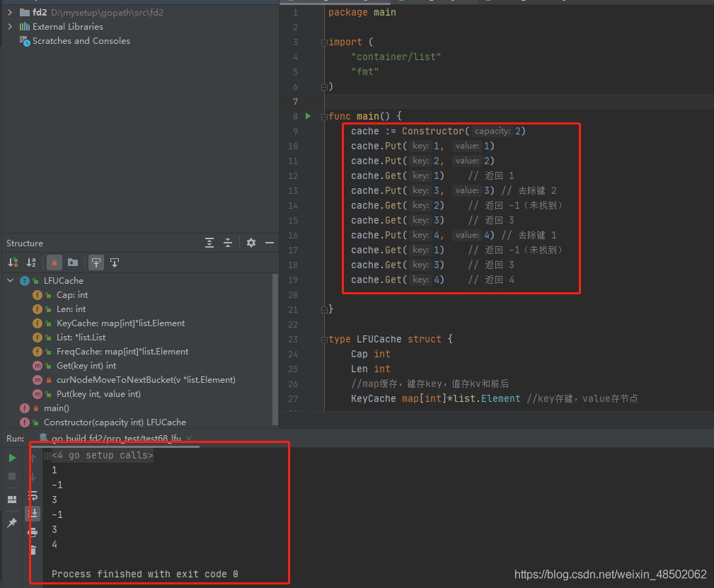714x588 pixels.
Task: Collapse the LFUCache structure node
Action: click(x=10, y=281)
